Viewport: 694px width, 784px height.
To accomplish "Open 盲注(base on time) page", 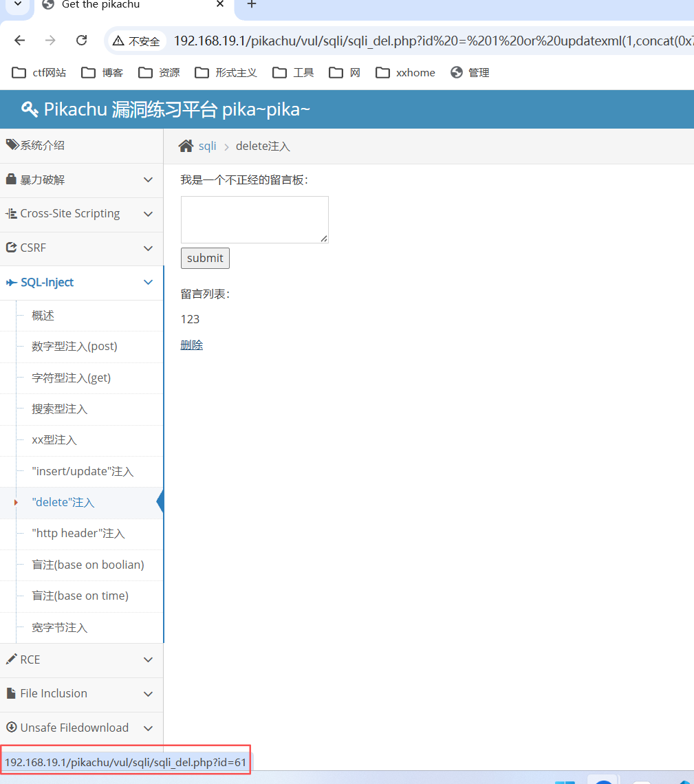I will point(80,596).
